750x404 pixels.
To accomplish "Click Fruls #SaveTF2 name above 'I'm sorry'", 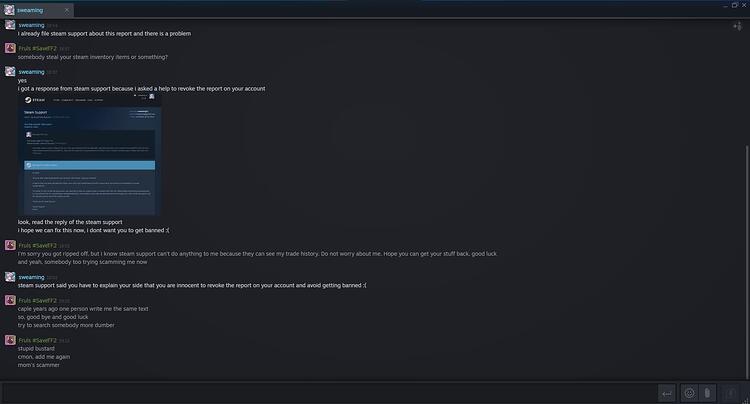I will (x=37, y=245).
